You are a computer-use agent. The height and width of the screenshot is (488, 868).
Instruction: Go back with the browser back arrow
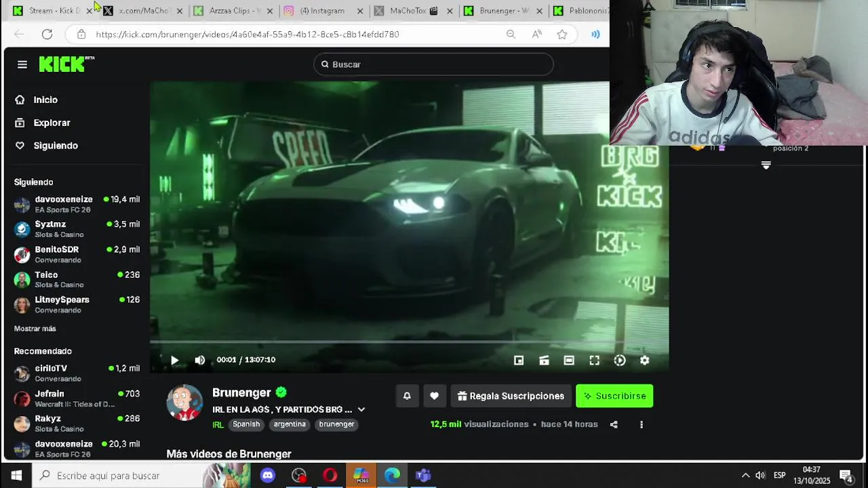pos(19,34)
